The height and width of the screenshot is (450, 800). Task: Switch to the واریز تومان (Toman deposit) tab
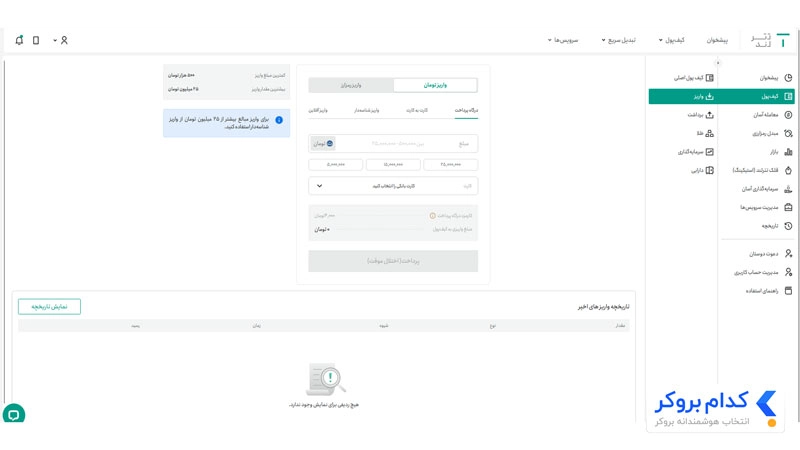tap(435, 85)
